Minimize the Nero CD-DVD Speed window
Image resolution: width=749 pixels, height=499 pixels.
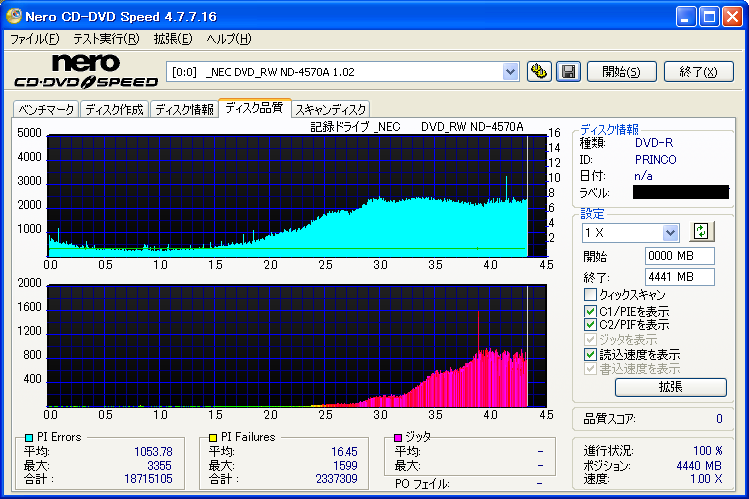(686, 17)
